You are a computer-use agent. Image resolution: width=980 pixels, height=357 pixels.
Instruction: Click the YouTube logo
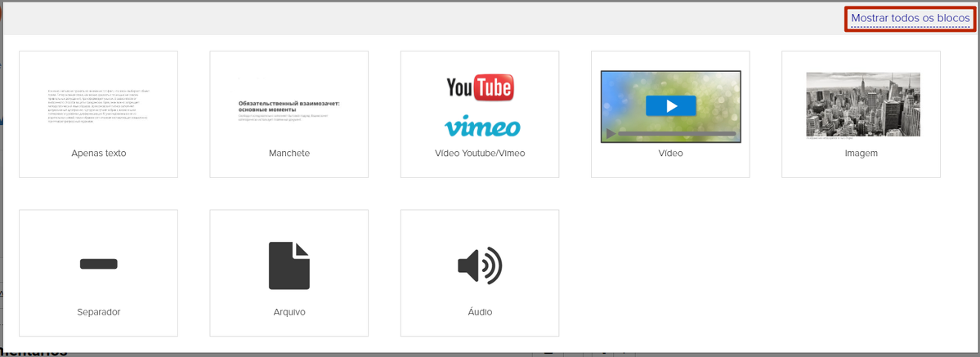[480, 87]
